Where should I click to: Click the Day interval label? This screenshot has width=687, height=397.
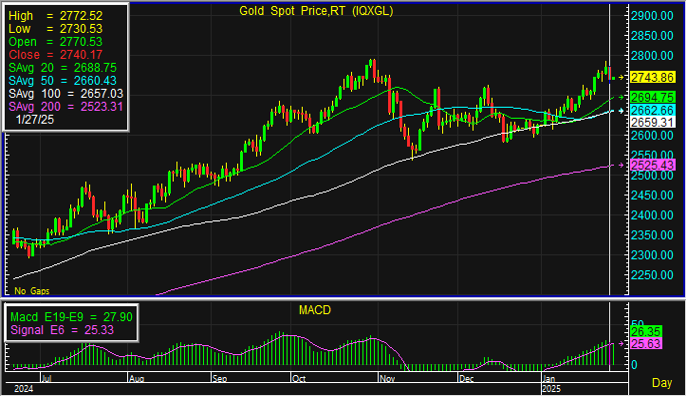(662, 383)
